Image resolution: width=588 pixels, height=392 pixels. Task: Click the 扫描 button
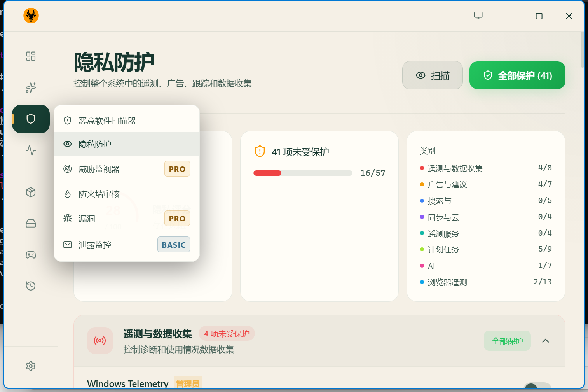[x=433, y=75]
